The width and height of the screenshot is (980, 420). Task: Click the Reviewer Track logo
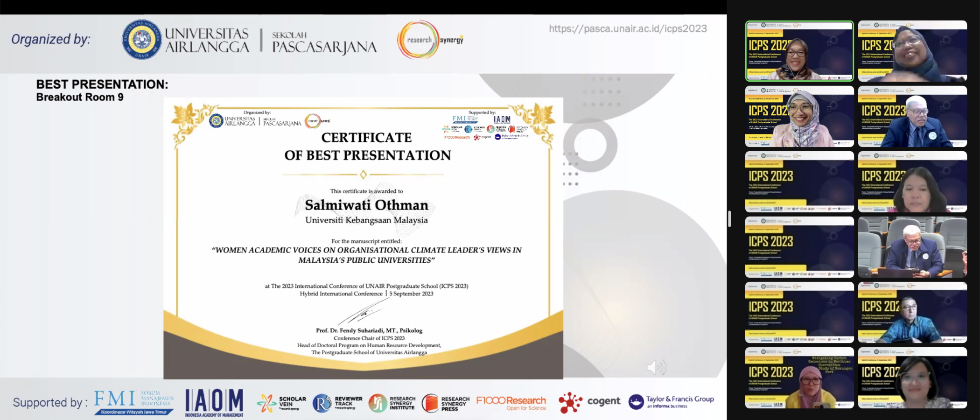coord(337,403)
